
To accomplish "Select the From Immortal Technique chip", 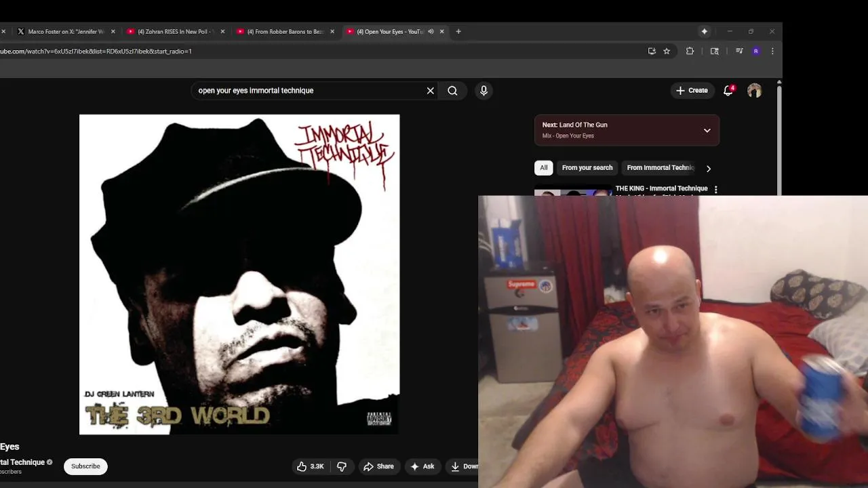I will point(660,167).
